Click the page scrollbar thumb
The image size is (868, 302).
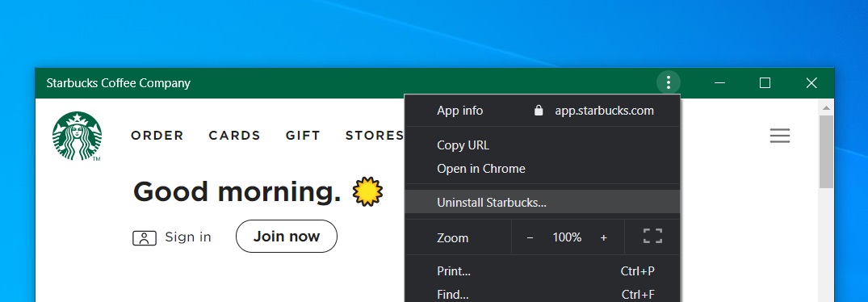[x=826, y=152]
